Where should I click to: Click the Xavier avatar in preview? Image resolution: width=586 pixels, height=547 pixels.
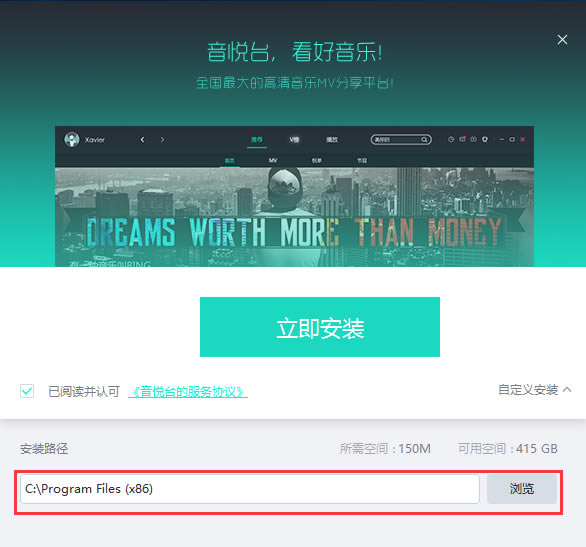click(x=72, y=139)
